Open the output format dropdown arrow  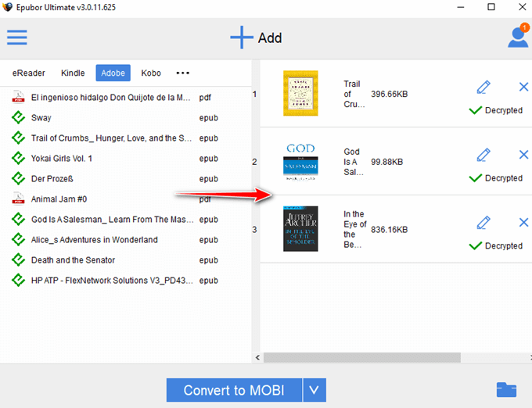315,390
